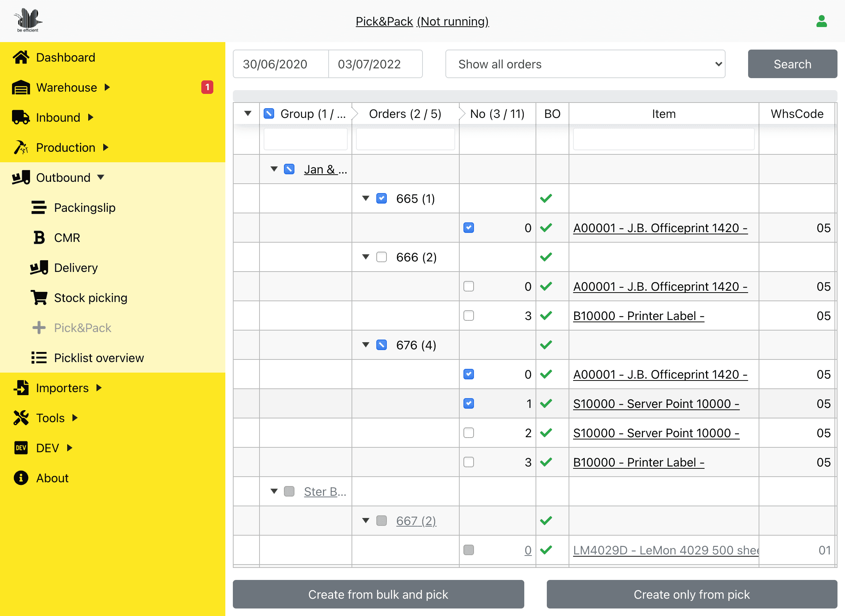Click the Warehouse icon in sidebar

pyautogui.click(x=20, y=87)
